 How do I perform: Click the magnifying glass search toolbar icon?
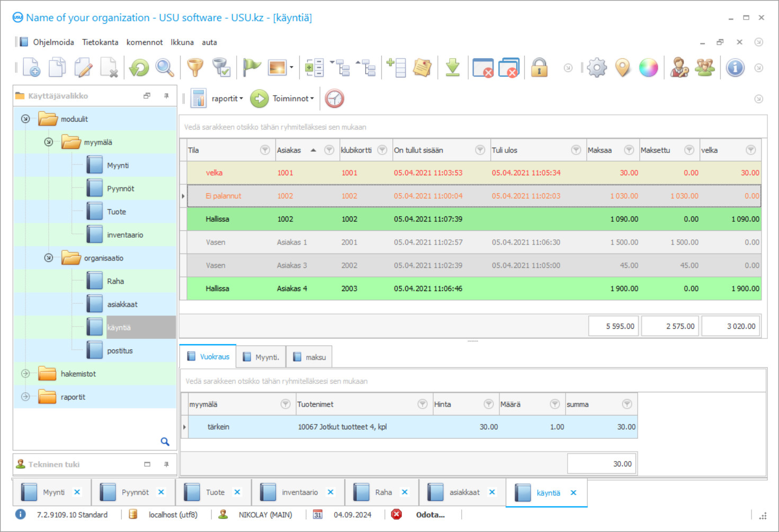click(x=165, y=68)
